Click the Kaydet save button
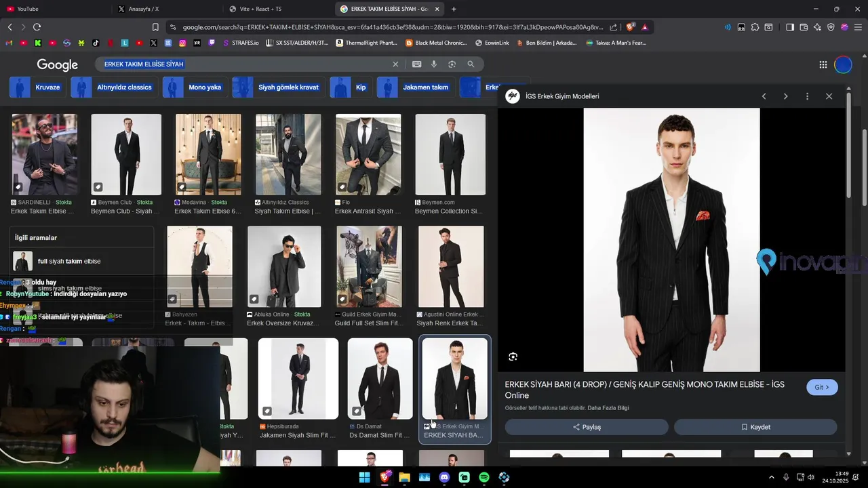The image size is (868, 488). coord(755,427)
